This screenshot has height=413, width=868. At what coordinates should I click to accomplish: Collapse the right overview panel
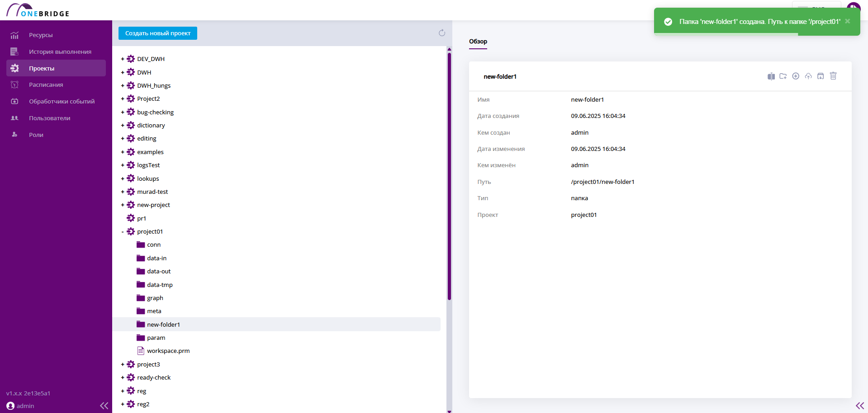point(859,406)
